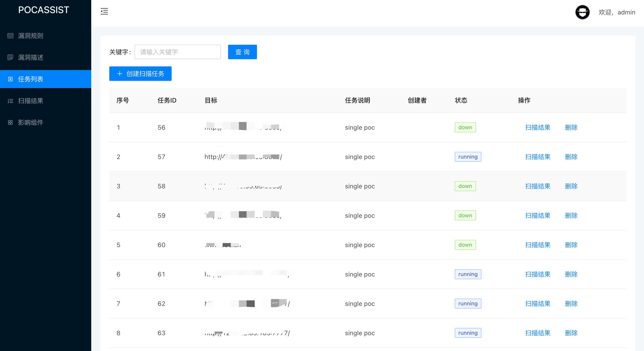Screen dimensions: 644x351
Task: Click the plus icon on 创建扫描任务
Action: (119, 74)
